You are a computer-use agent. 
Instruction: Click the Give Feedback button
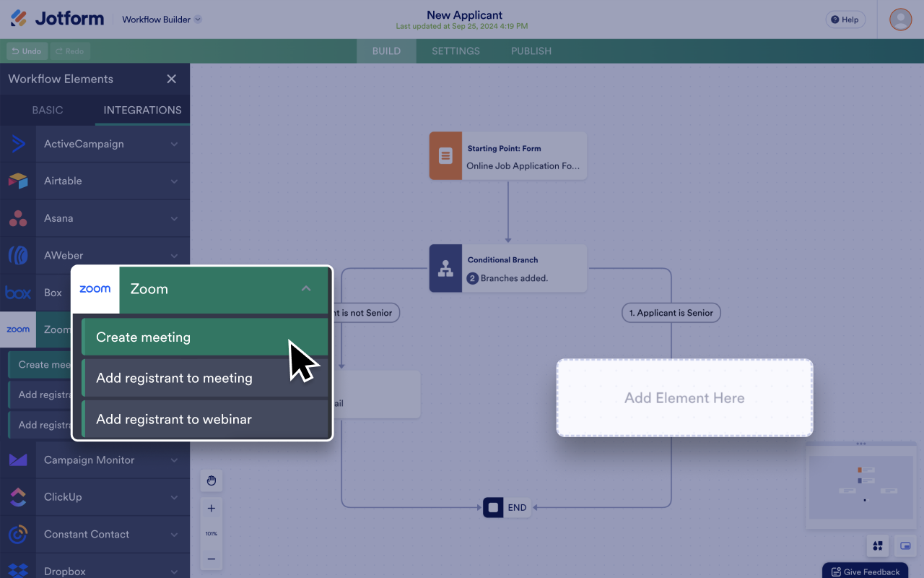pos(865,571)
